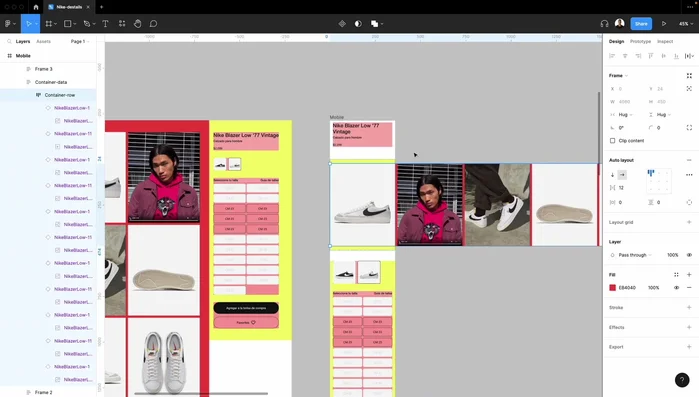The width and height of the screenshot is (699, 397).
Task: Present the prototype with play icon
Action: tap(664, 24)
